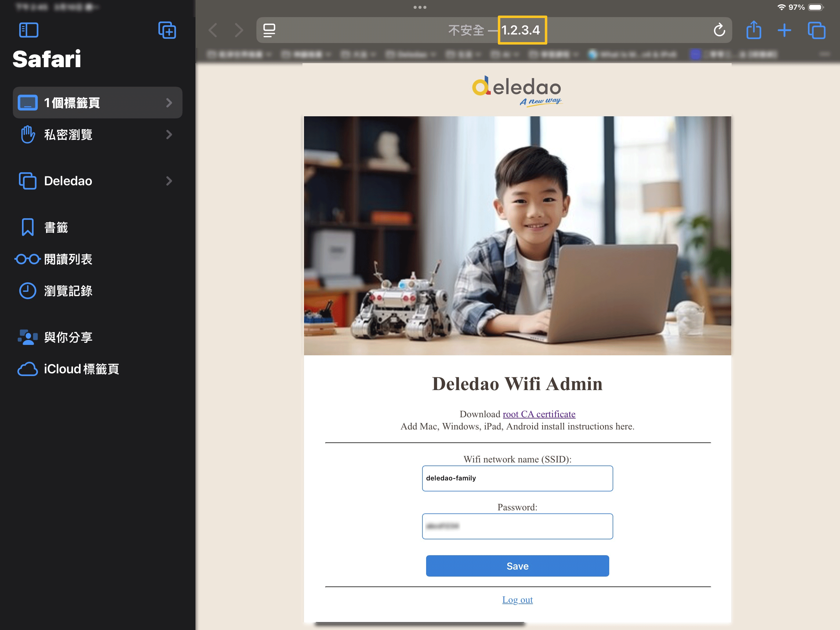Open 書籤 bookmarks in sidebar
Image resolution: width=840 pixels, height=630 pixels.
coord(98,227)
